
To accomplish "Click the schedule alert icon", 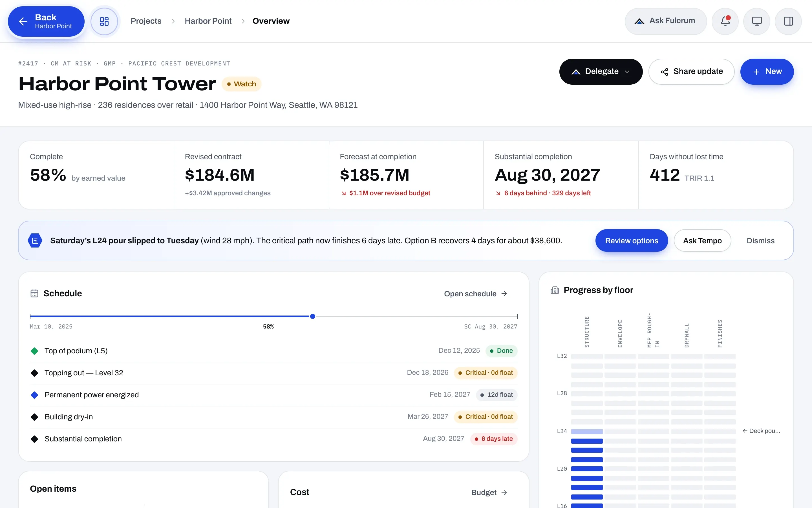I will pyautogui.click(x=35, y=240).
